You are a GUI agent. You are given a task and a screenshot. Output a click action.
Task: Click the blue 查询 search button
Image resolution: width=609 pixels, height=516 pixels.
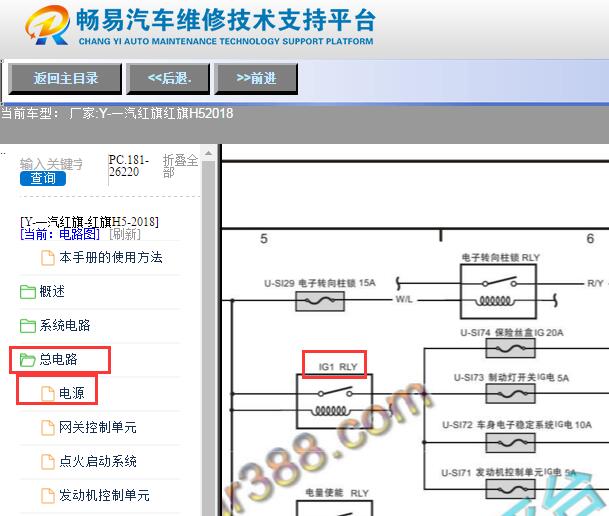(x=43, y=178)
